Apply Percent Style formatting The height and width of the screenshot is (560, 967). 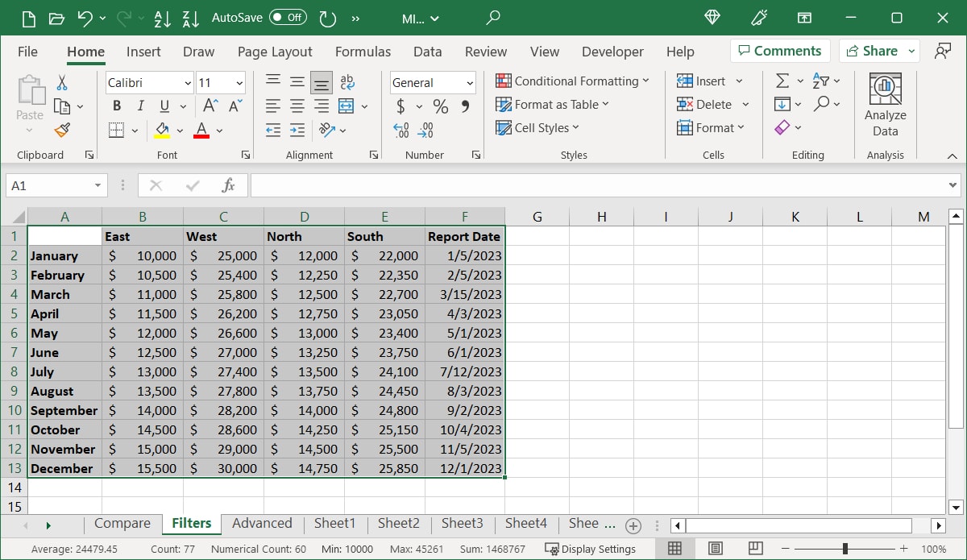(439, 105)
